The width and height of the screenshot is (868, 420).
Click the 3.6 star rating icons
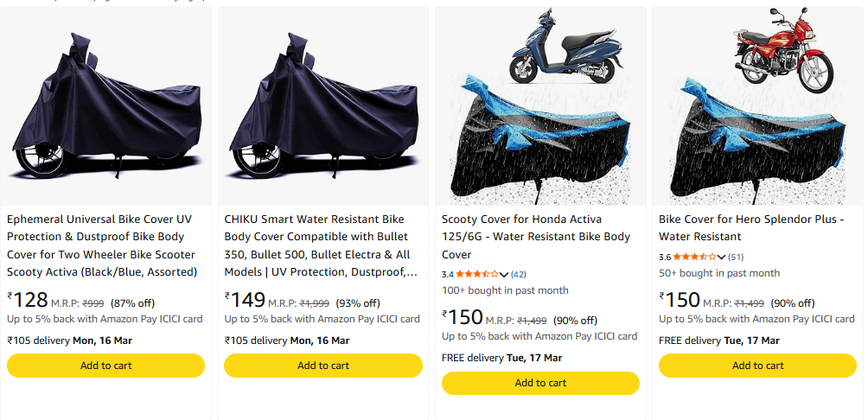694,257
